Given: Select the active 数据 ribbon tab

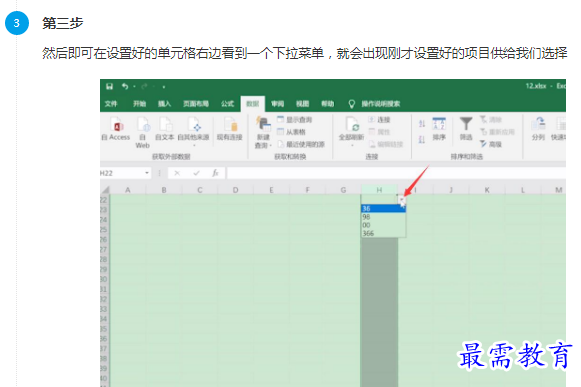Looking at the screenshot, I should click(x=253, y=104).
